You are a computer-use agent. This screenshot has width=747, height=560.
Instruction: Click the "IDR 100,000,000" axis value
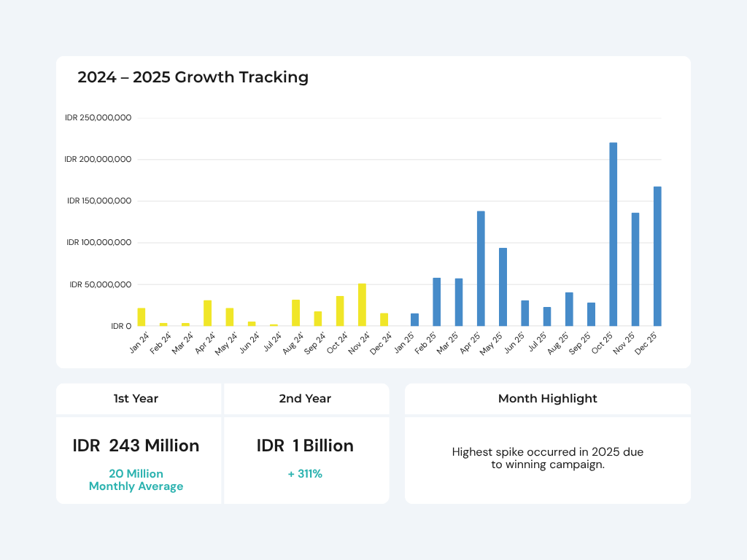click(99, 242)
